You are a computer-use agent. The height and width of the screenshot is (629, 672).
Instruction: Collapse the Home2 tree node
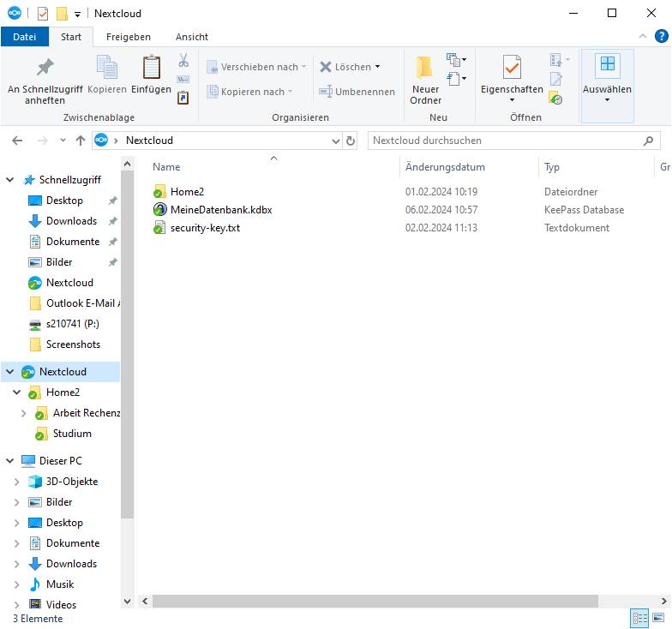coord(17,392)
